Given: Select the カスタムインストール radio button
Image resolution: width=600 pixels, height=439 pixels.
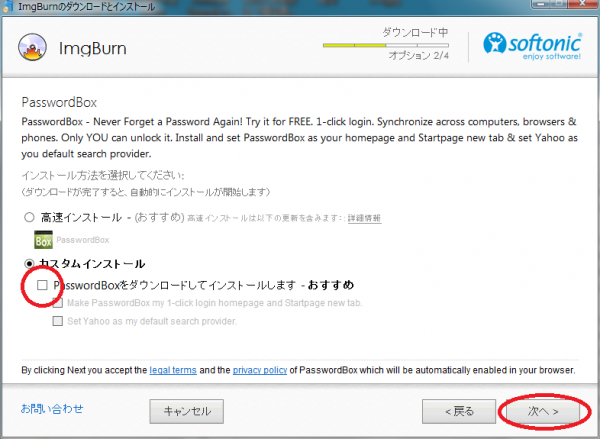Looking at the screenshot, I should coord(29,263).
